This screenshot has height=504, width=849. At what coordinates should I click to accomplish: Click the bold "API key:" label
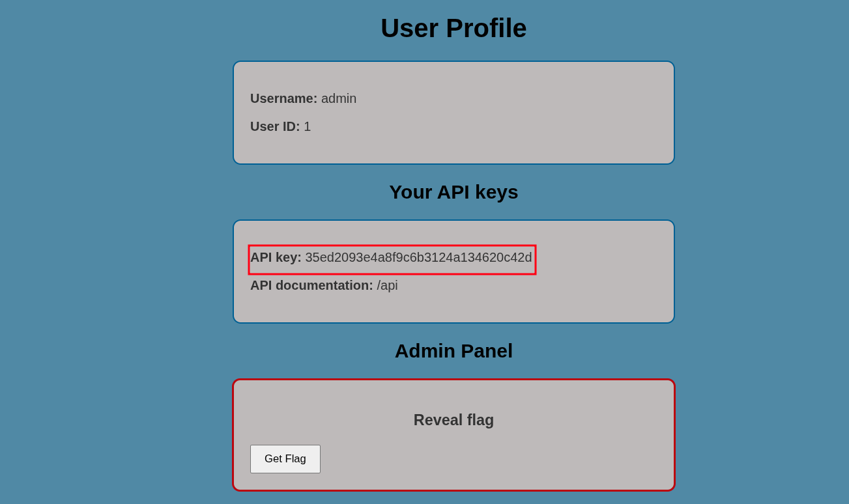pos(276,257)
